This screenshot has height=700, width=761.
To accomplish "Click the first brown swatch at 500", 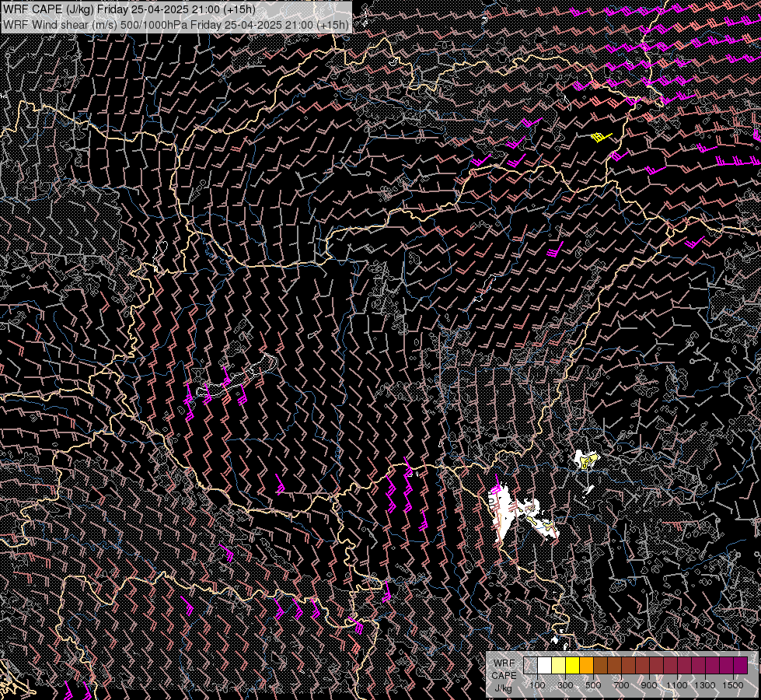I will [600, 666].
